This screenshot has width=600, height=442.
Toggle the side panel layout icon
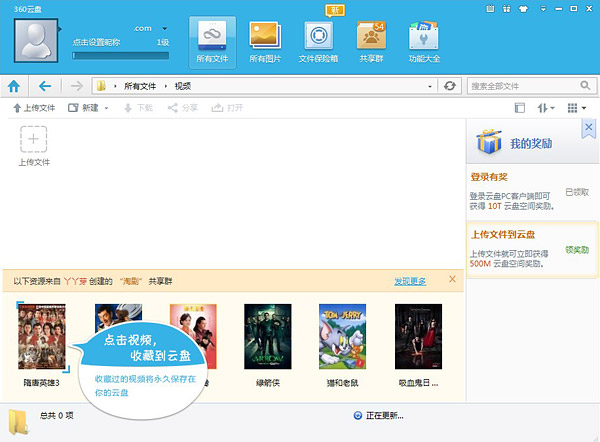[519, 108]
